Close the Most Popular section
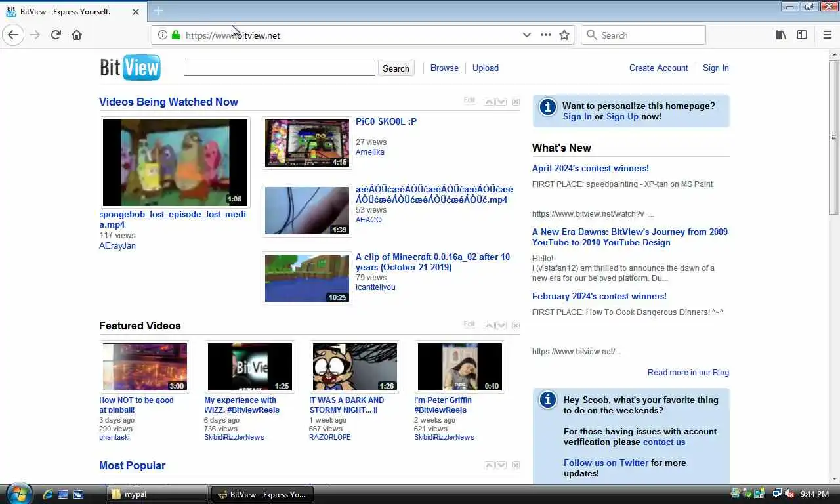 click(x=516, y=465)
